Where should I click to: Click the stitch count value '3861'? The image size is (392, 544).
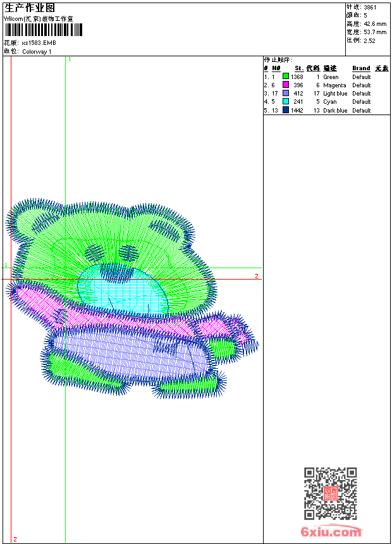[x=370, y=8]
